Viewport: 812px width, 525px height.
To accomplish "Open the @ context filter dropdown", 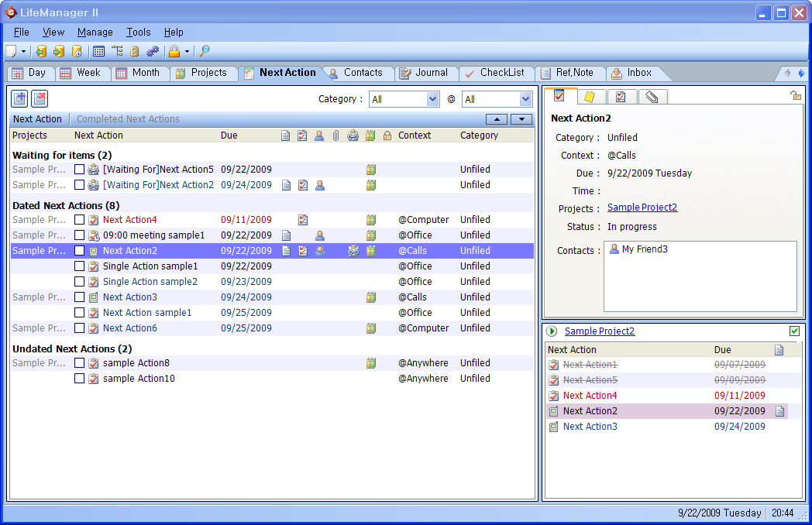I will click(x=497, y=99).
